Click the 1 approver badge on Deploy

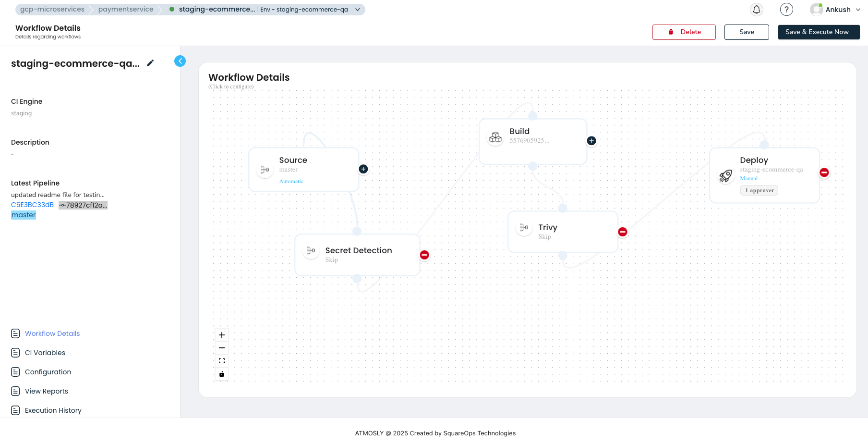coord(759,190)
